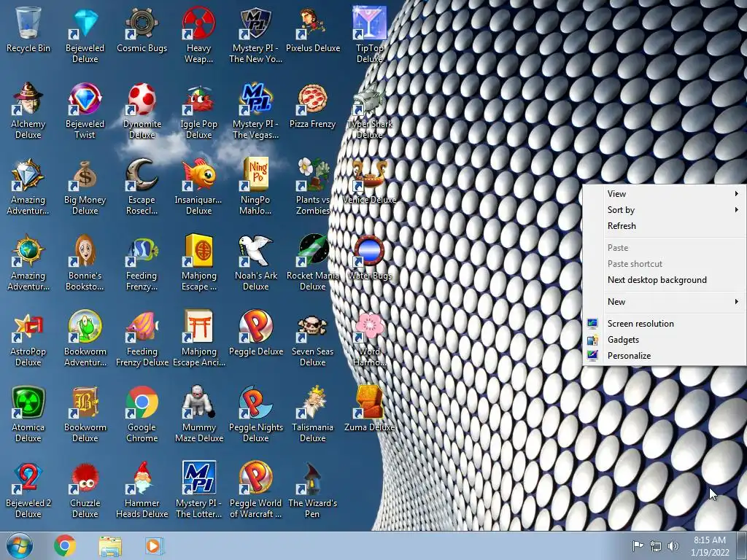Expand the Sort by submenu
Screen dimensions: 747x560
pyautogui.click(x=664, y=209)
